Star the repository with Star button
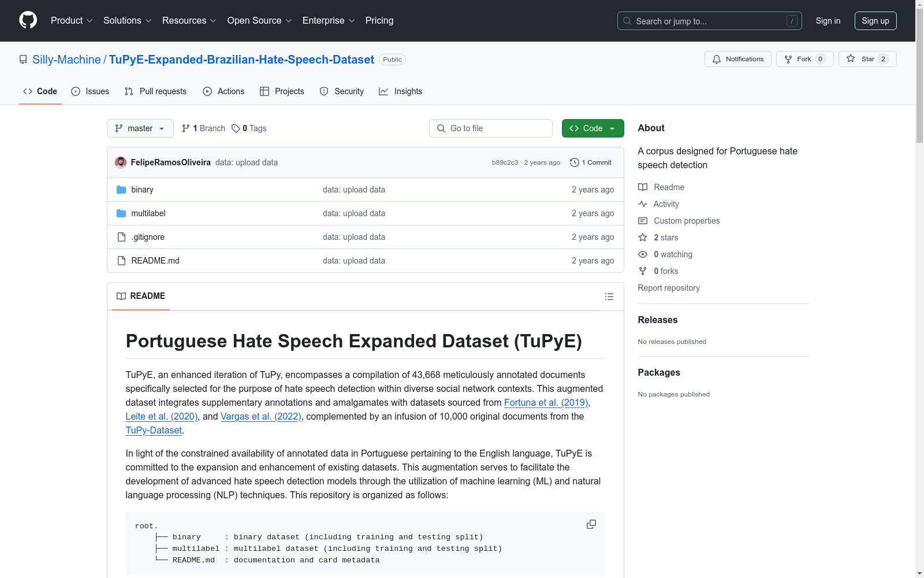 click(867, 59)
